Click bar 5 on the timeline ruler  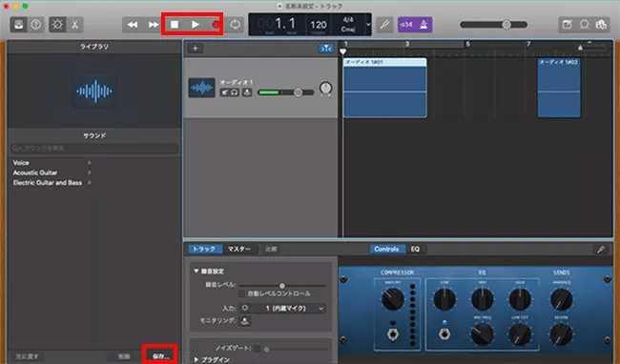click(x=467, y=44)
